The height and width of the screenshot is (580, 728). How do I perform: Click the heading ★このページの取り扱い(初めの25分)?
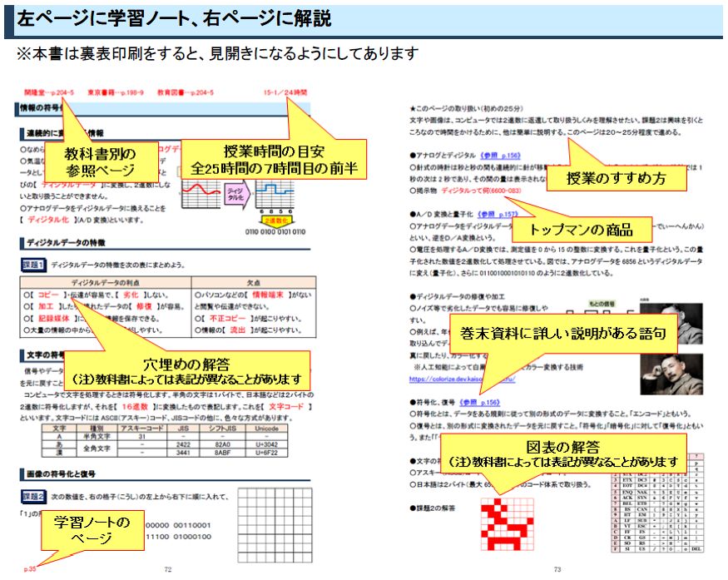pyautogui.click(x=466, y=109)
